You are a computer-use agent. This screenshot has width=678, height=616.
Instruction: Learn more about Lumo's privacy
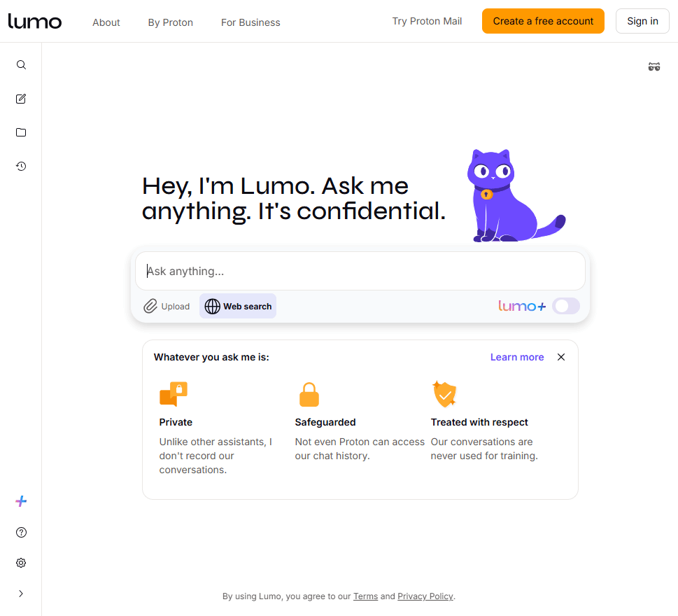[x=516, y=357]
